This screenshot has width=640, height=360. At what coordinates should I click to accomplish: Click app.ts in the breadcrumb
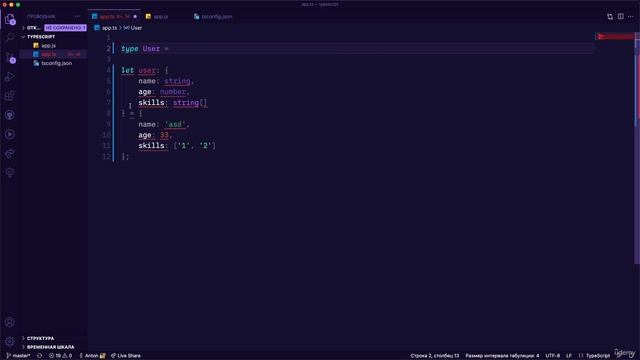click(109, 28)
